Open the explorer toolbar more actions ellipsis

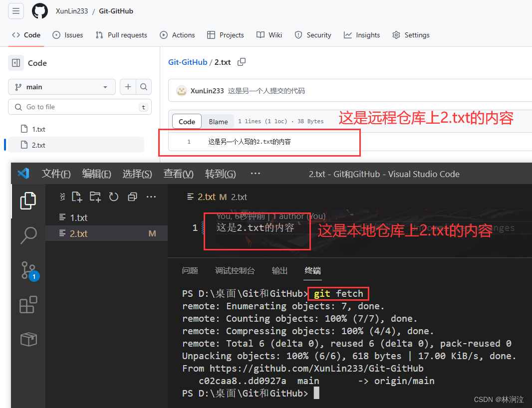point(151,197)
